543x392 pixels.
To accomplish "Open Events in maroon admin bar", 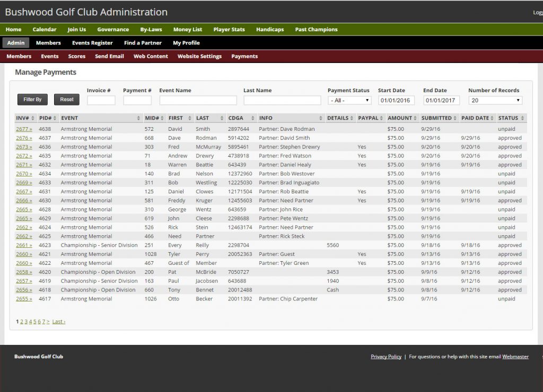I will coord(49,56).
